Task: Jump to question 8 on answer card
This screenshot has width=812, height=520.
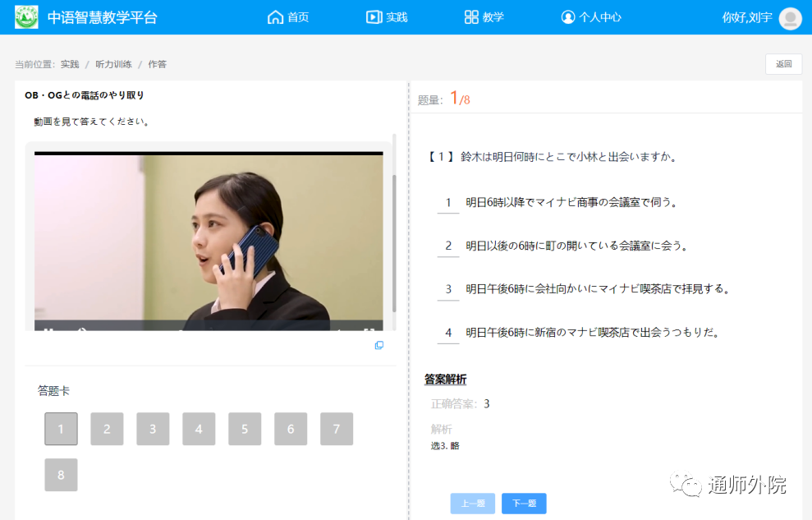Action: [61, 475]
